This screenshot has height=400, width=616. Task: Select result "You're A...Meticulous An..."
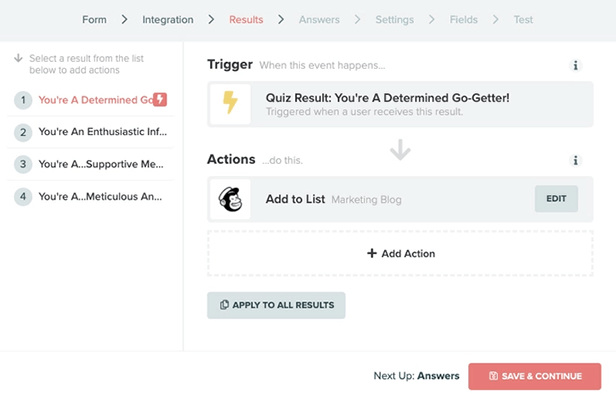point(103,196)
